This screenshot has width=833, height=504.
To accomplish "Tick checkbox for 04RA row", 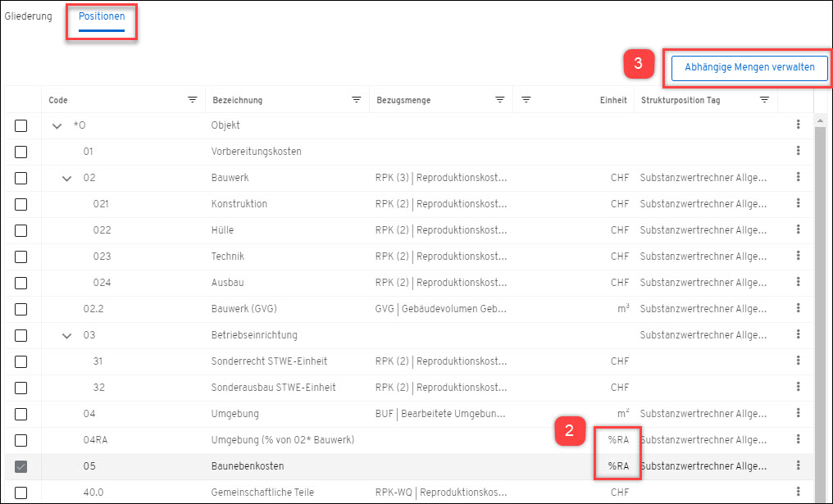I will (x=20, y=440).
